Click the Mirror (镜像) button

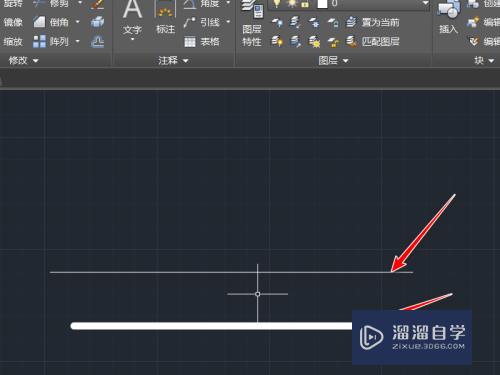13,22
